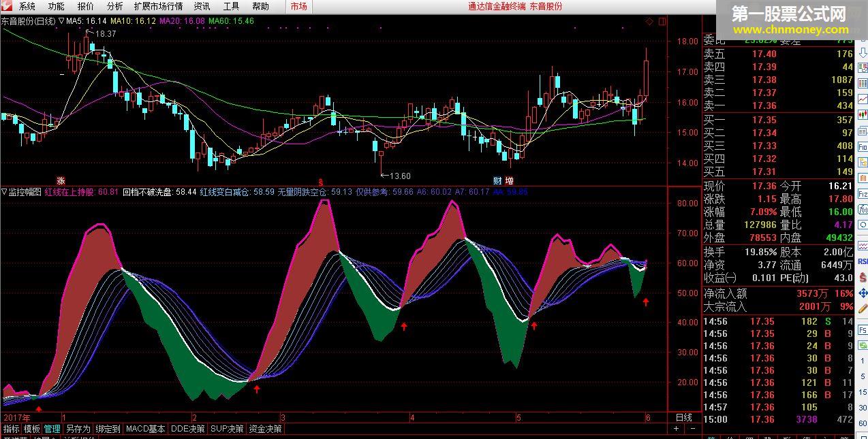The image size is (868, 439).
Task: Switch to the 模板 tab
Action: 32,429
